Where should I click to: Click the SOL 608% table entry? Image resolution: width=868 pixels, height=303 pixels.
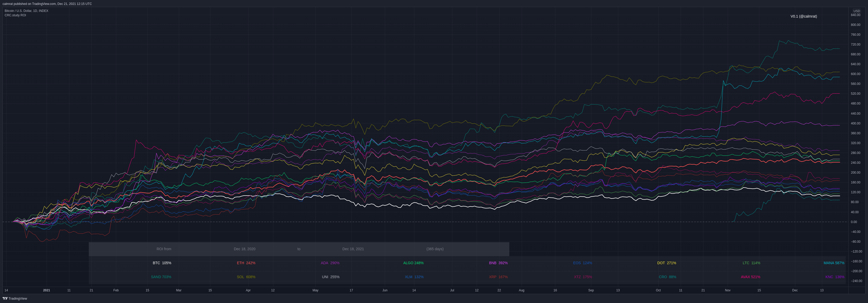click(x=246, y=277)
